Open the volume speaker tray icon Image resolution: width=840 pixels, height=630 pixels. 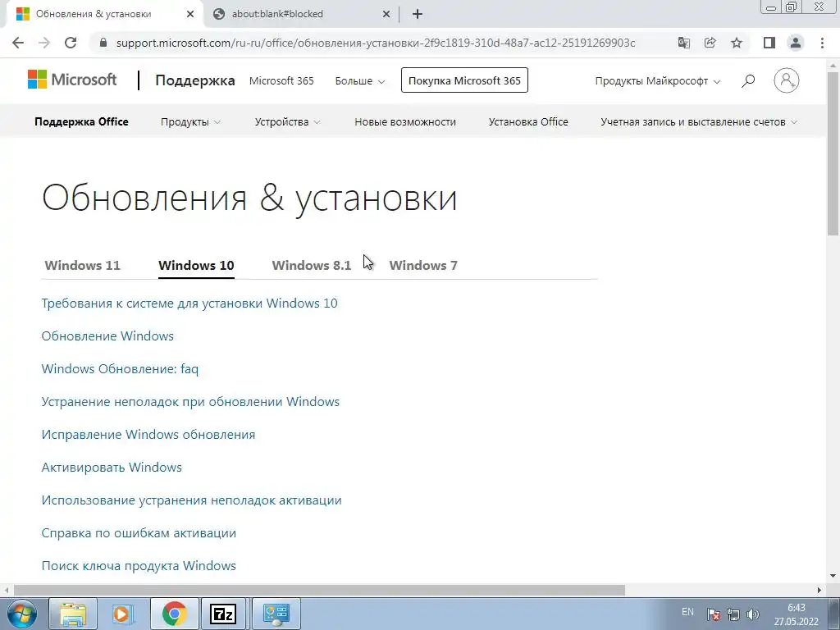coord(753,614)
